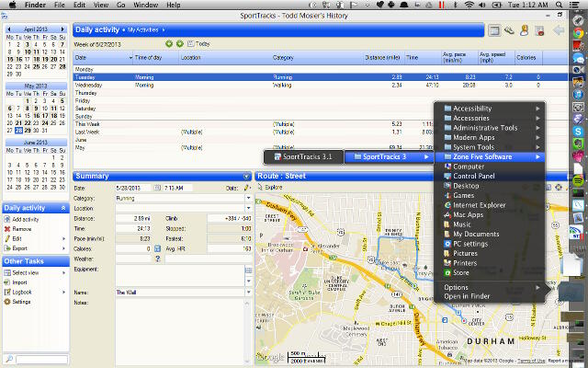Open the Name dropdown in Summary
588x368 pixels.
point(248,293)
